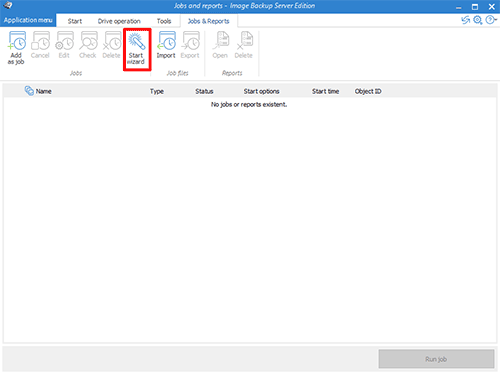Click the application logo in the title bar
Image resolution: width=500 pixels, height=374 pixels.
point(7,5)
